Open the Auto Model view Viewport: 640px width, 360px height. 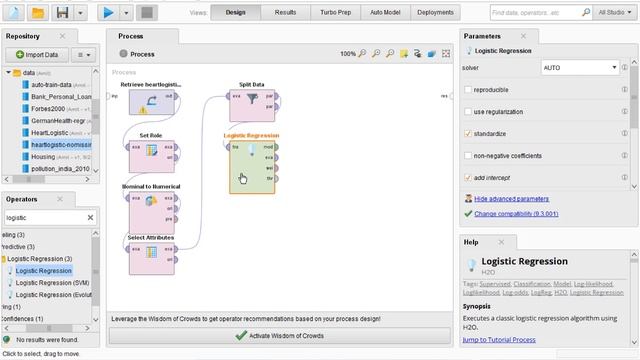point(385,13)
